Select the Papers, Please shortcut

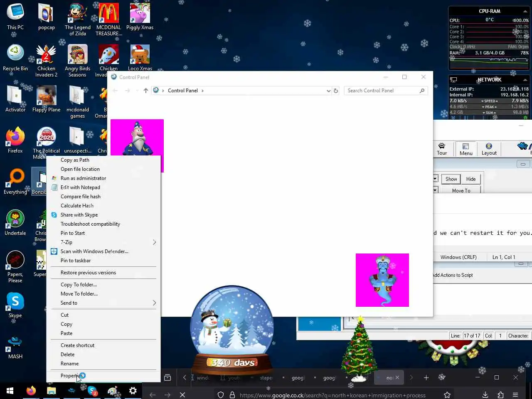[15, 267]
